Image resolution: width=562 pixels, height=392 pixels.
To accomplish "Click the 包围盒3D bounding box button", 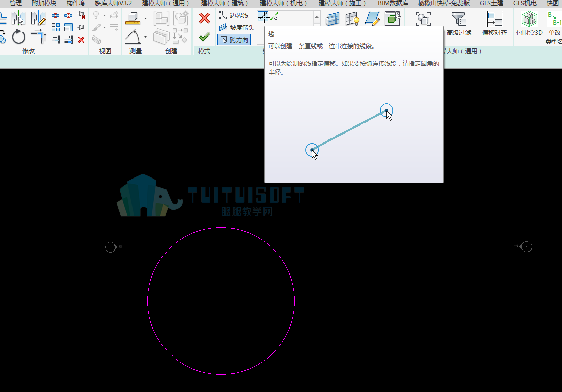I will coord(529,24).
